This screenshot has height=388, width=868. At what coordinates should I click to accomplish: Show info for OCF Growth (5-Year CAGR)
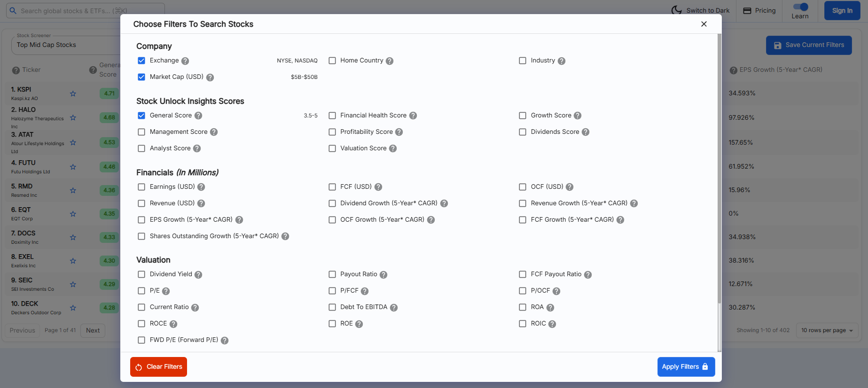[431, 220]
